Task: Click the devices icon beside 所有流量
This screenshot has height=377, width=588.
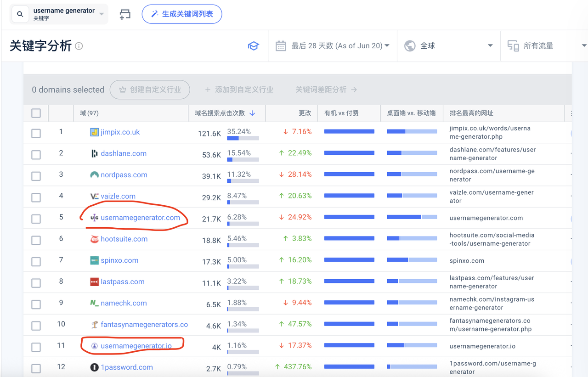Action: 513,46
